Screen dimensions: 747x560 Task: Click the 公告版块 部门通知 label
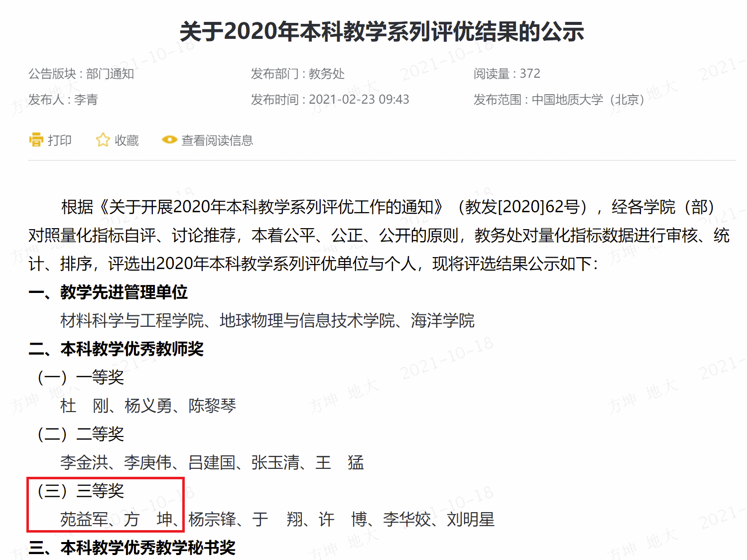pyautogui.click(x=81, y=74)
